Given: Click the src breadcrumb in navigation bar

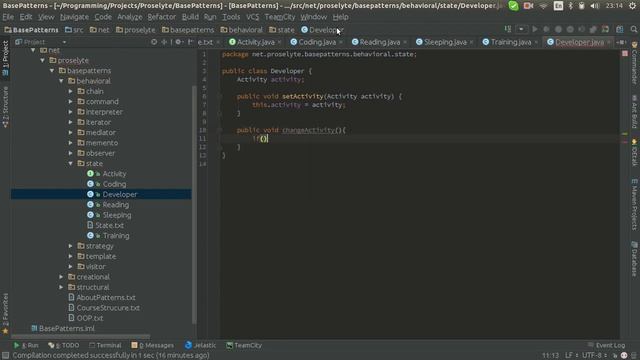Looking at the screenshot, I should (74, 30).
